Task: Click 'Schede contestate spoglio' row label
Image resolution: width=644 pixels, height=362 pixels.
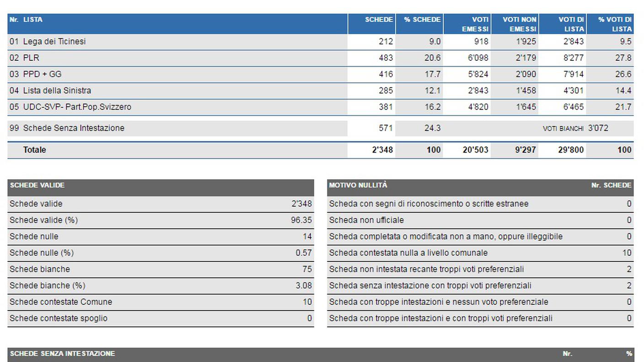Action: [59, 319]
